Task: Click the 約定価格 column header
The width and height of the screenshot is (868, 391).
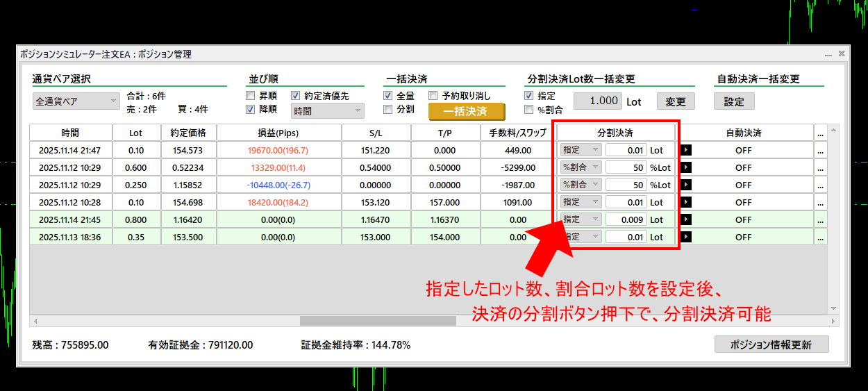Action: pyautogui.click(x=188, y=133)
